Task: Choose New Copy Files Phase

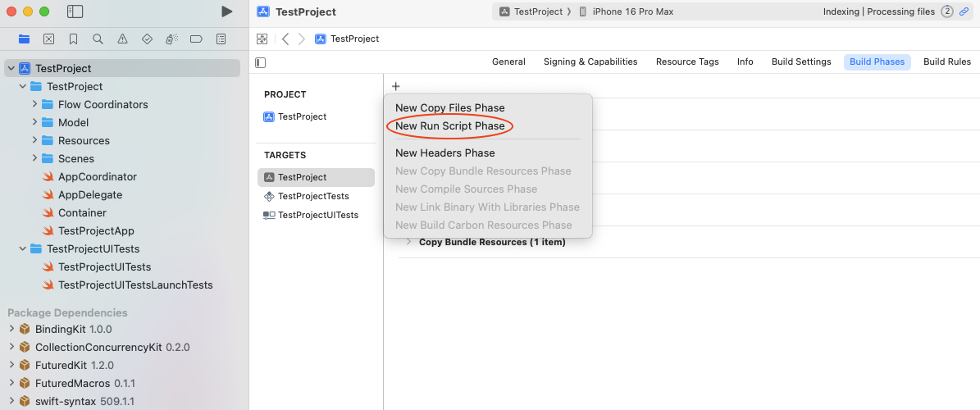Action: [x=449, y=108]
